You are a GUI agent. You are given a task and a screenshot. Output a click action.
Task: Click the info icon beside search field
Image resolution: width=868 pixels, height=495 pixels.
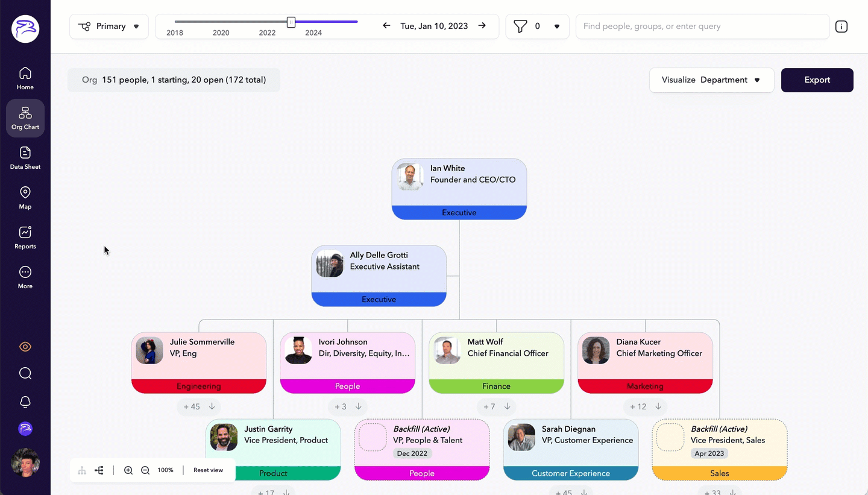[x=841, y=27]
